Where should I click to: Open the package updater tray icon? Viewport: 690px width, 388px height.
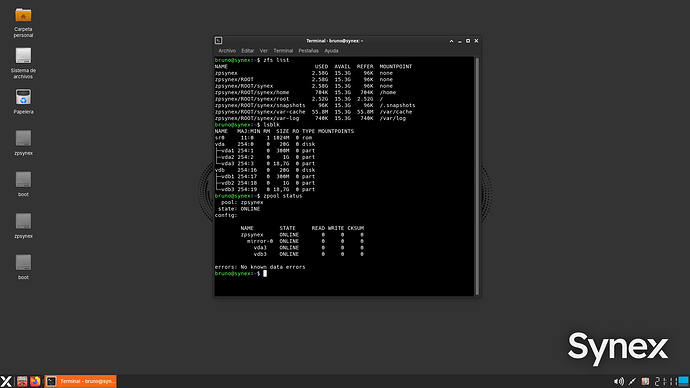click(x=645, y=381)
